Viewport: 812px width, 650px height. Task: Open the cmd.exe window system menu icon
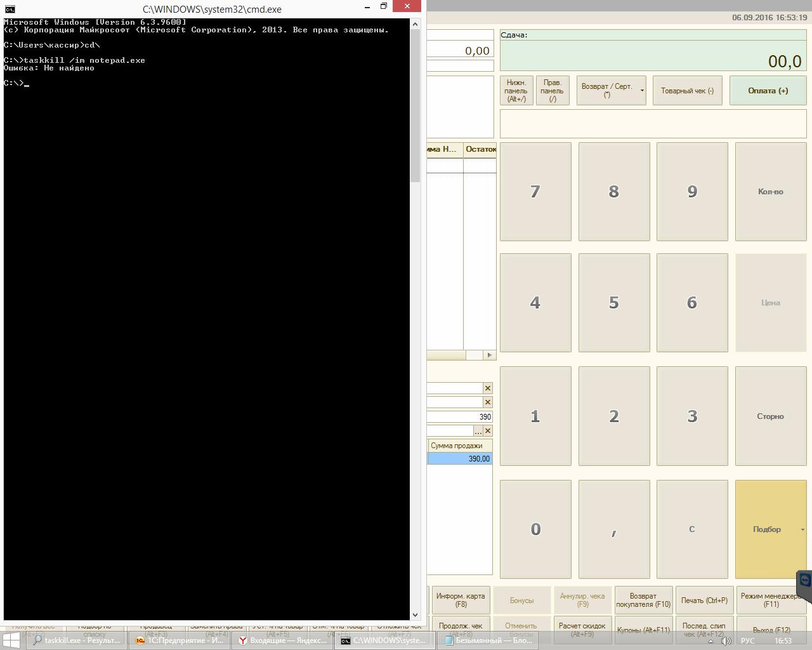tap(10, 9)
